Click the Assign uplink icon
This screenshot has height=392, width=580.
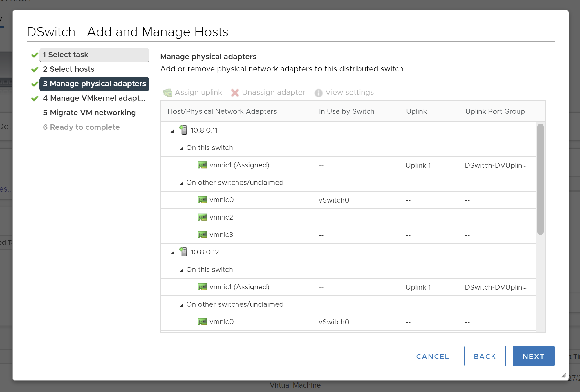click(168, 93)
